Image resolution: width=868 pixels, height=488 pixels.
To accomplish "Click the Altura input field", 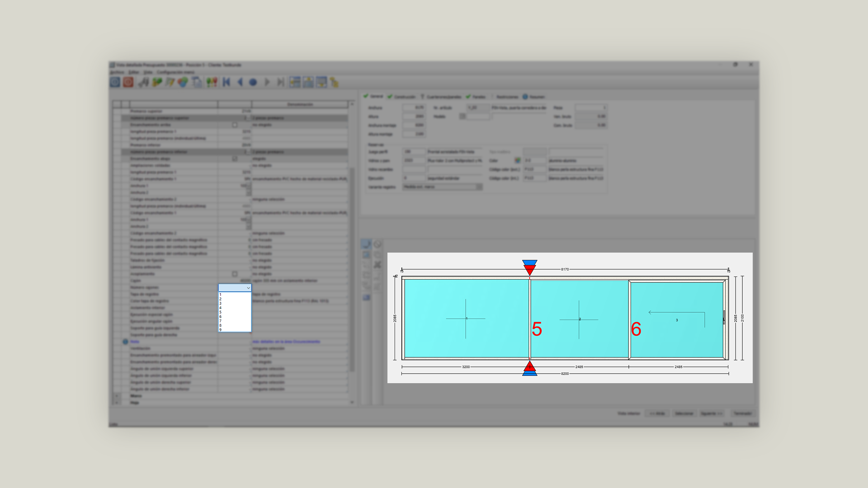I will [414, 117].
